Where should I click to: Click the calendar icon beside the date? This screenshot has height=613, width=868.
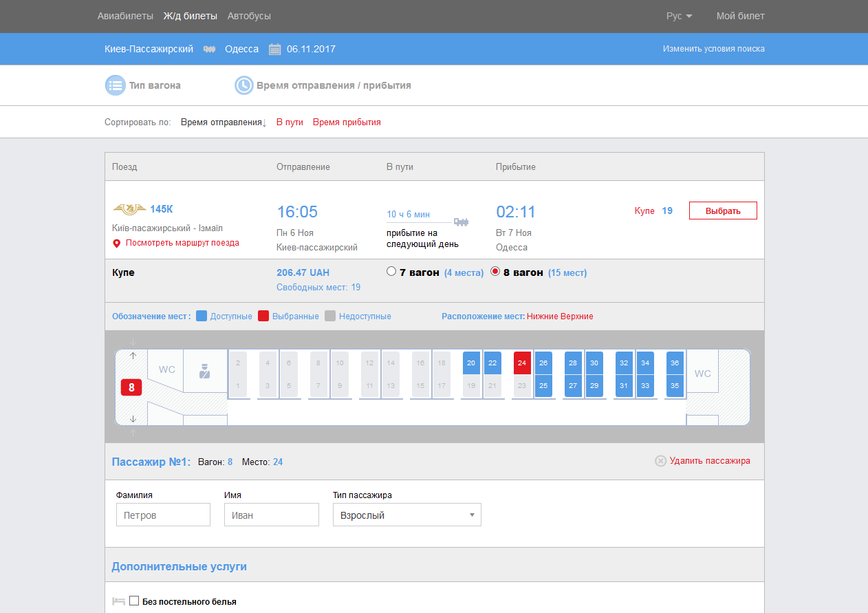point(274,49)
